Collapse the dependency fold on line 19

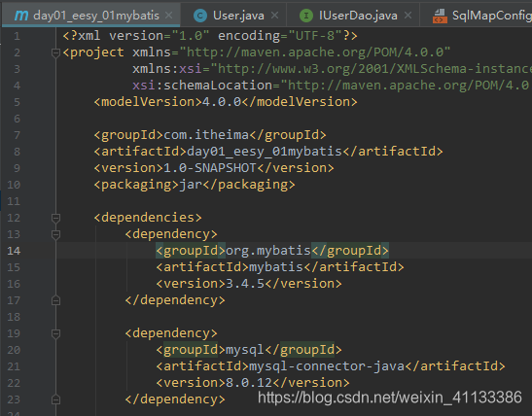pyautogui.click(x=55, y=333)
